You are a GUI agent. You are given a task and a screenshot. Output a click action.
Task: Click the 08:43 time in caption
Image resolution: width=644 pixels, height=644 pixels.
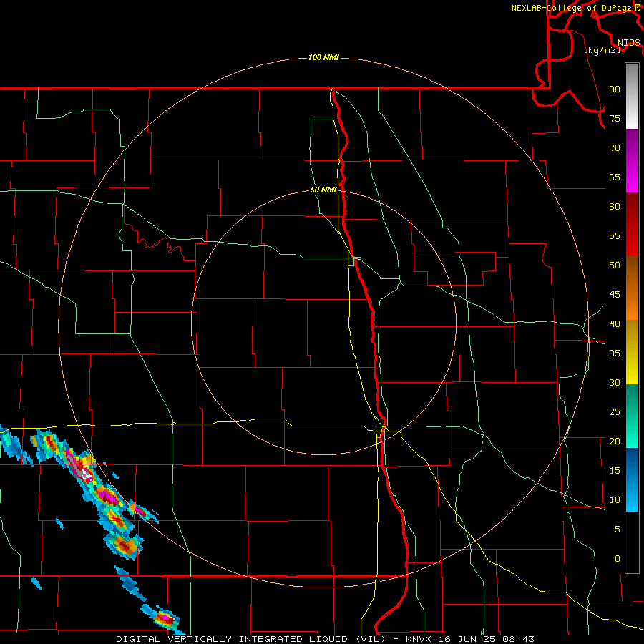517,639
